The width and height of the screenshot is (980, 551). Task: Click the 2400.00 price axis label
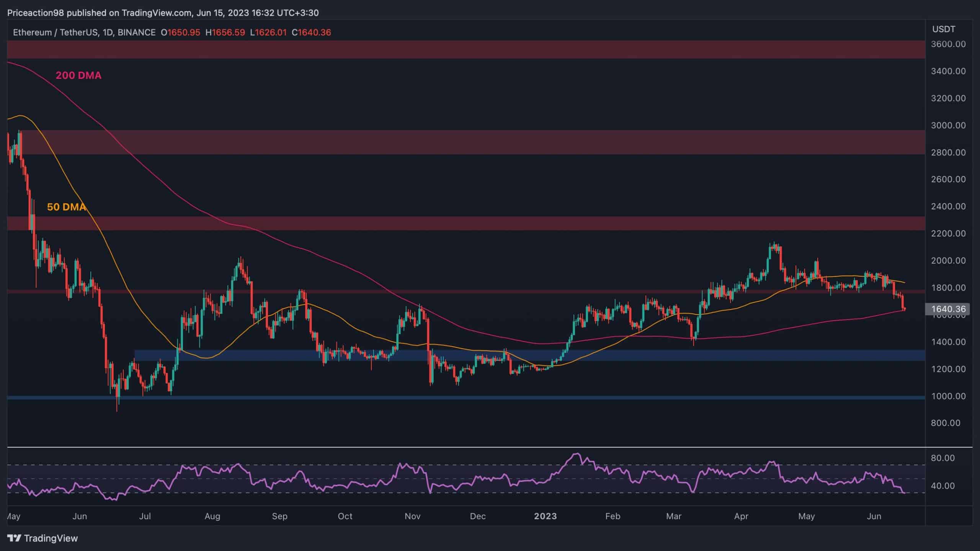(x=948, y=207)
